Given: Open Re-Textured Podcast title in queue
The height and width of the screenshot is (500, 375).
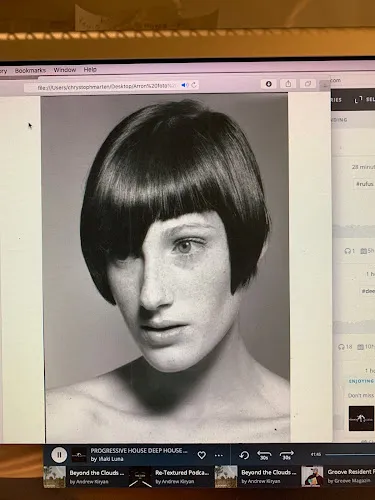Looking at the screenshot, I should pyautogui.click(x=182, y=473).
